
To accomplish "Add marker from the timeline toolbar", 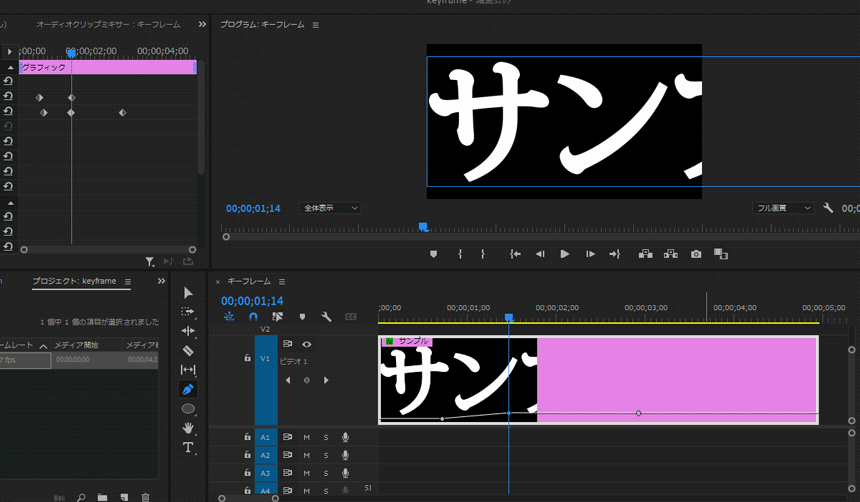I will click(302, 317).
